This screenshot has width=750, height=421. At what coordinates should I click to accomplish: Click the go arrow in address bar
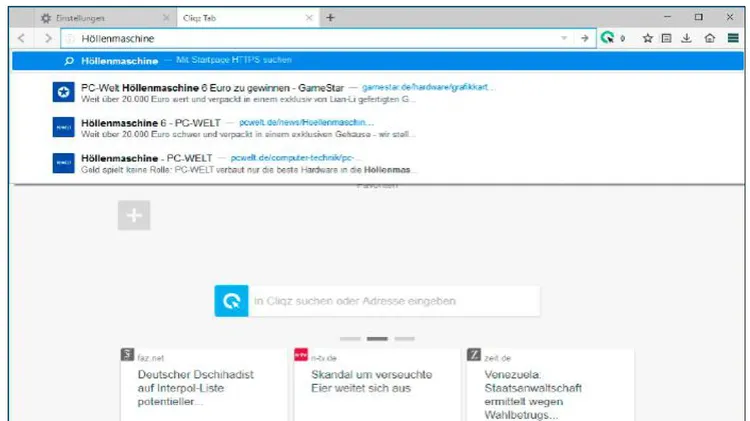585,38
